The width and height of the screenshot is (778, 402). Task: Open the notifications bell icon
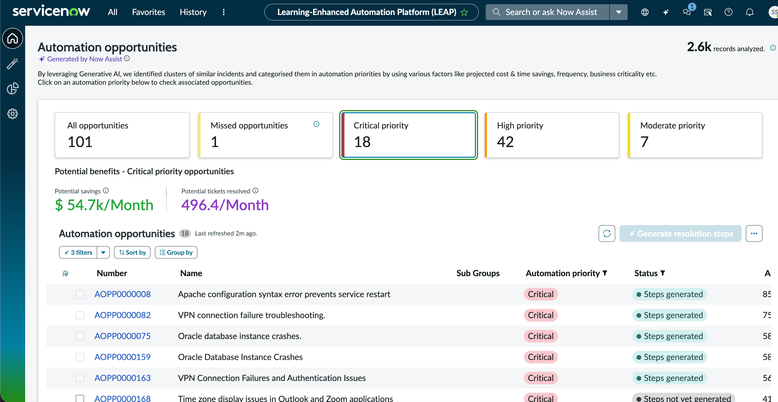pos(750,12)
